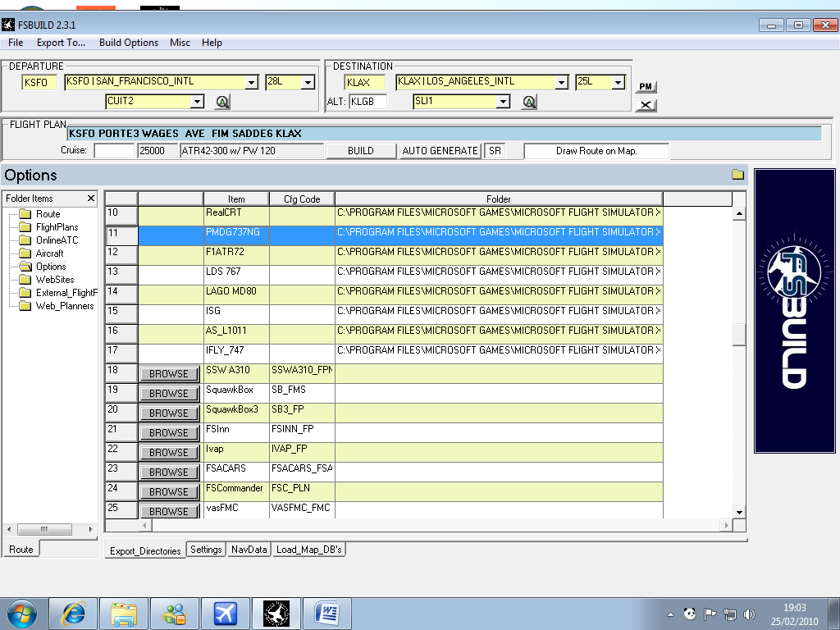This screenshot has height=630, width=840.
Task: Click the AUTO GENERATE button
Action: tap(440, 151)
